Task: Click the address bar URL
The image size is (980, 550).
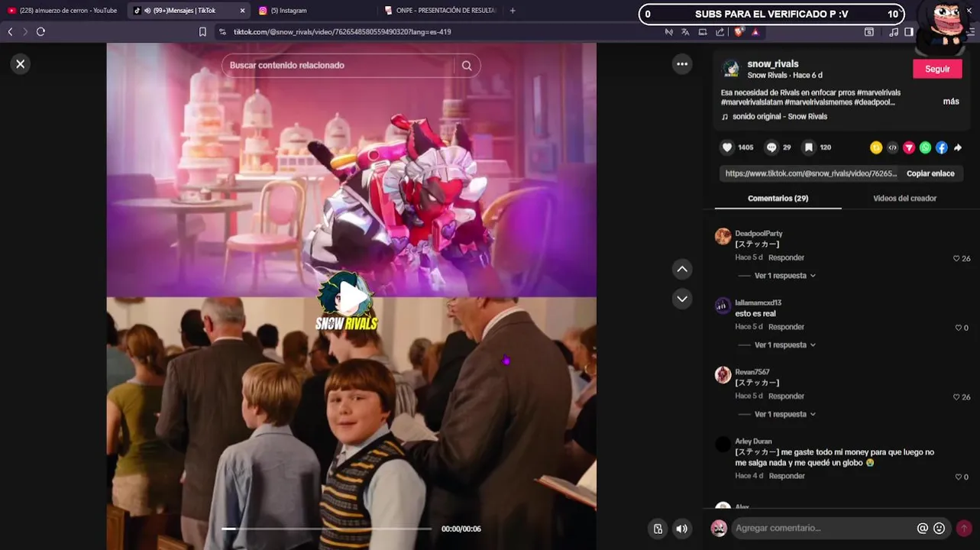Action: [x=342, y=31]
